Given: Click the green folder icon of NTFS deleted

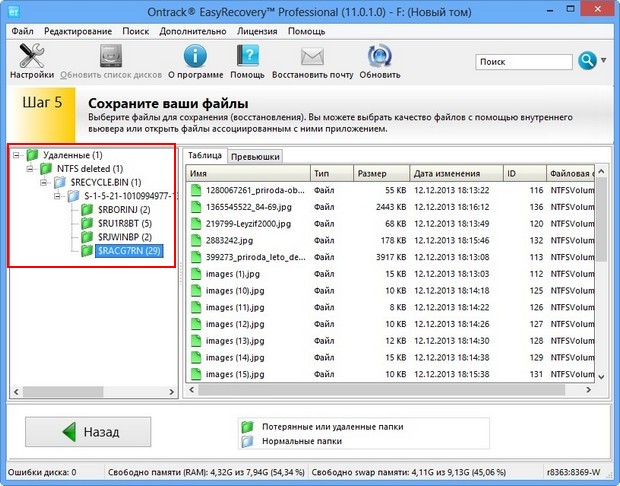Looking at the screenshot, I should point(46,168).
